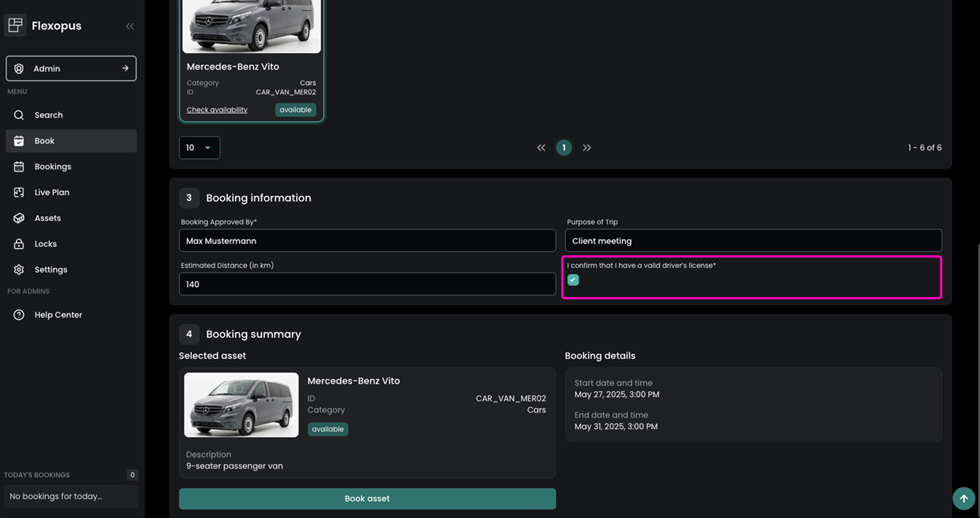Screen dimensions: 980x518
Task: Click the Help Center question icon
Action: point(19,315)
